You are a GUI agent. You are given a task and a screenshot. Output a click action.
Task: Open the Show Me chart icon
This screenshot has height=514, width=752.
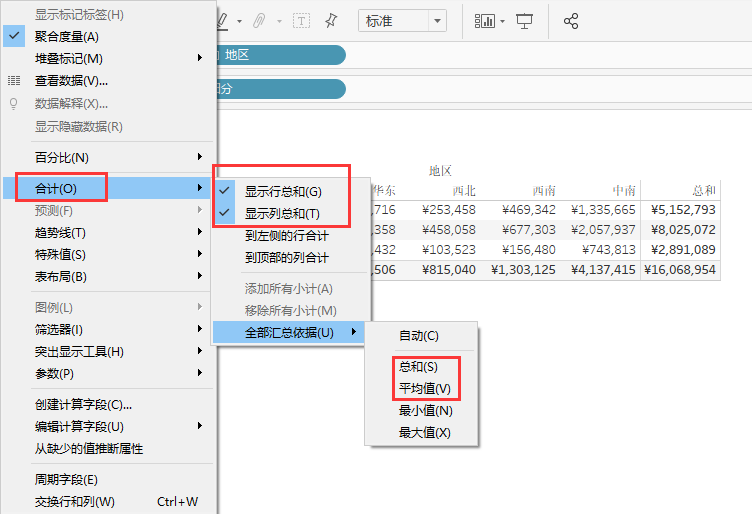coord(484,21)
